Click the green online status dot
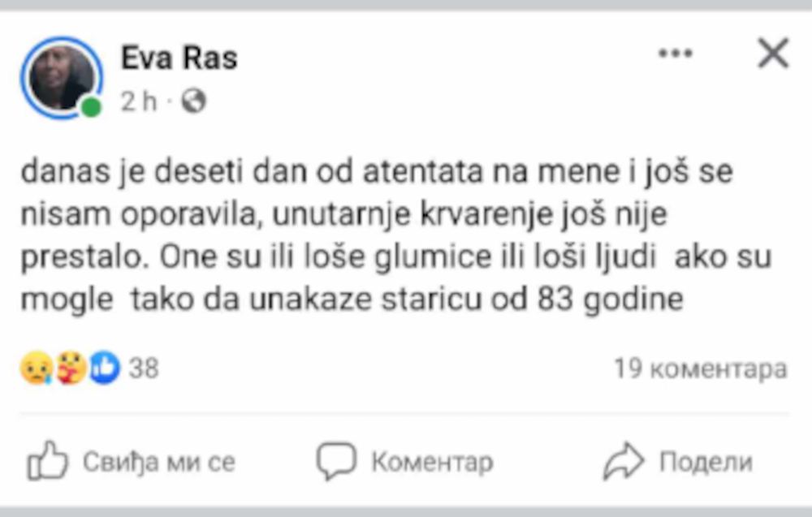Screen dimensions: 812x517 pyautogui.click(x=92, y=107)
